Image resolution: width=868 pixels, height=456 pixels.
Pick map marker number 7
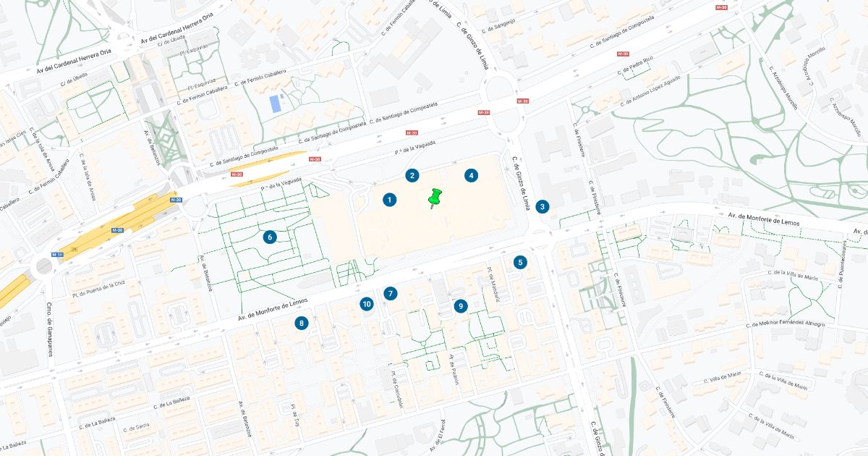click(x=391, y=293)
